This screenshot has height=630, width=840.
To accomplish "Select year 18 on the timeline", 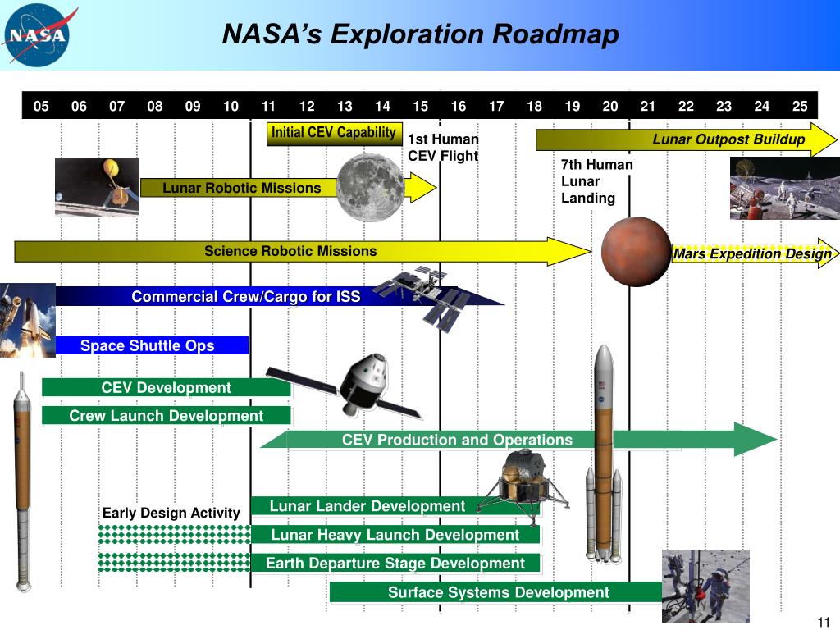I will pyautogui.click(x=535, y=106).
